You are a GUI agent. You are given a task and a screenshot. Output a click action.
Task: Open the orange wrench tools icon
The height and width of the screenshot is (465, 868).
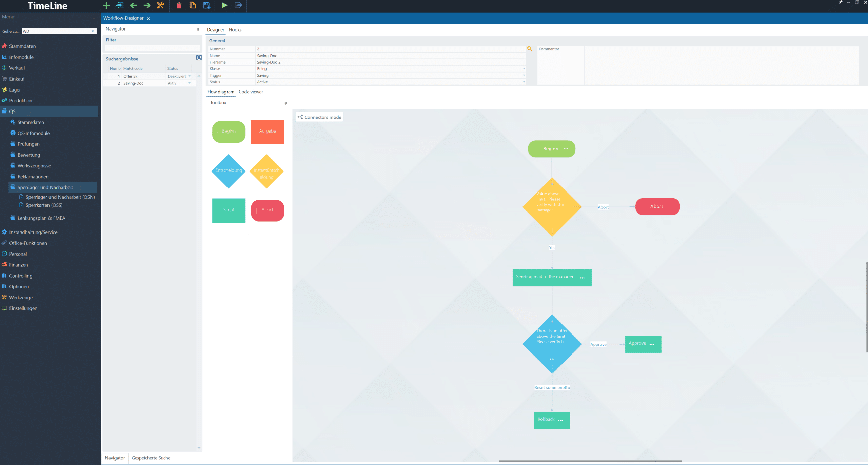coord(160,5)
